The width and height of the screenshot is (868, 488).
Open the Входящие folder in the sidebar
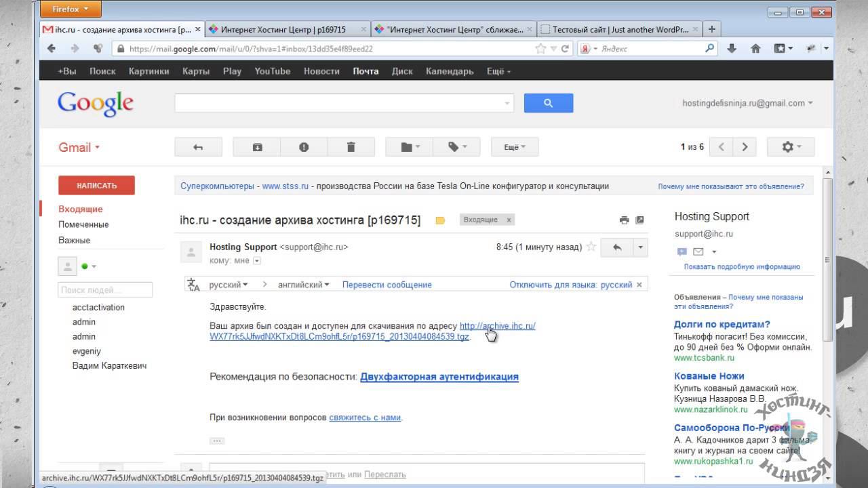(x=81, y=209)
